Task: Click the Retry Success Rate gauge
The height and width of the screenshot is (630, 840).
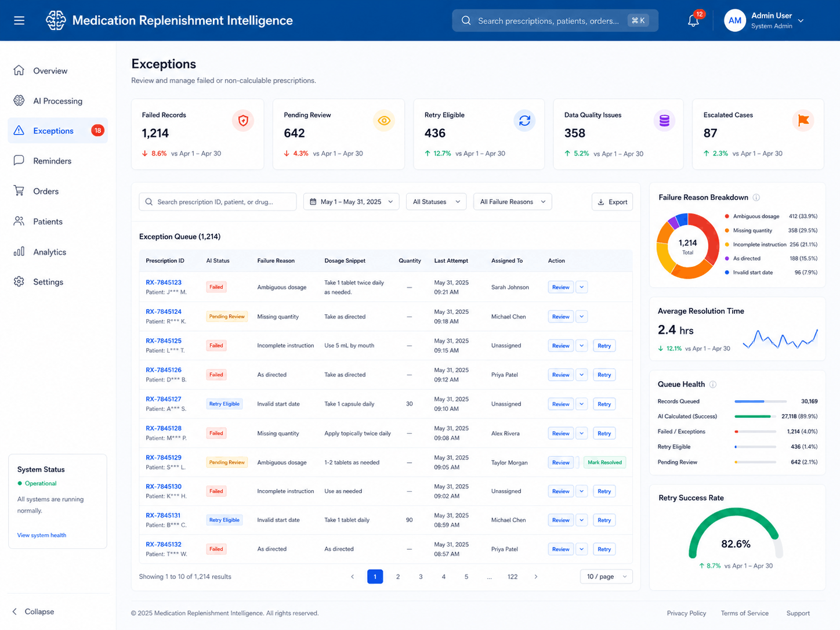Action: point(736,533)
